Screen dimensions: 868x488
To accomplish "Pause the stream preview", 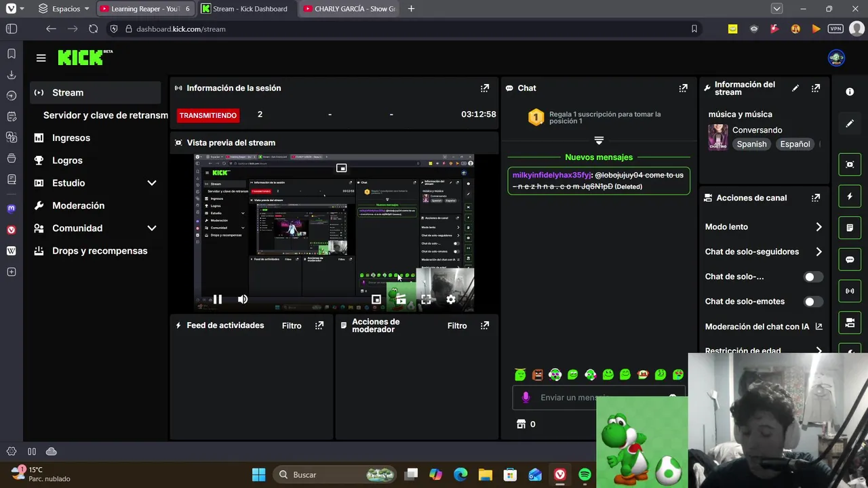I will pos(218,299).
